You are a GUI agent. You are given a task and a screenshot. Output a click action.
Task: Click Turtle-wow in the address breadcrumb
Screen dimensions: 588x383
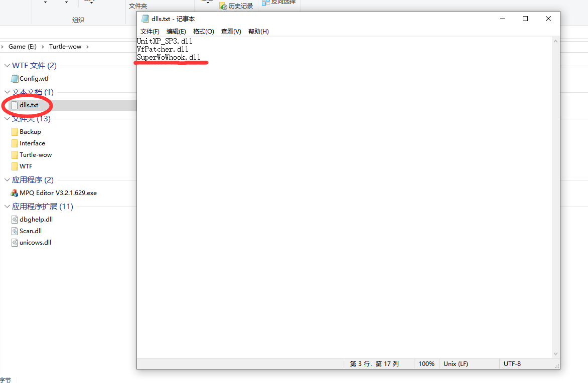(x=65, y=47)
